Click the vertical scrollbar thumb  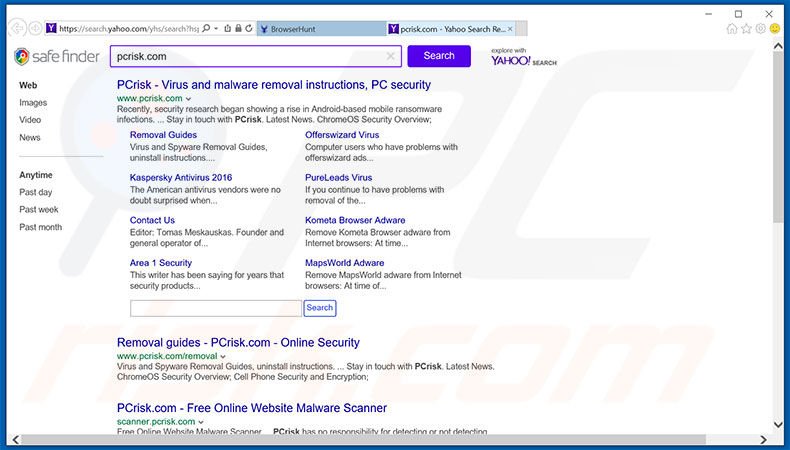[778, 137]
